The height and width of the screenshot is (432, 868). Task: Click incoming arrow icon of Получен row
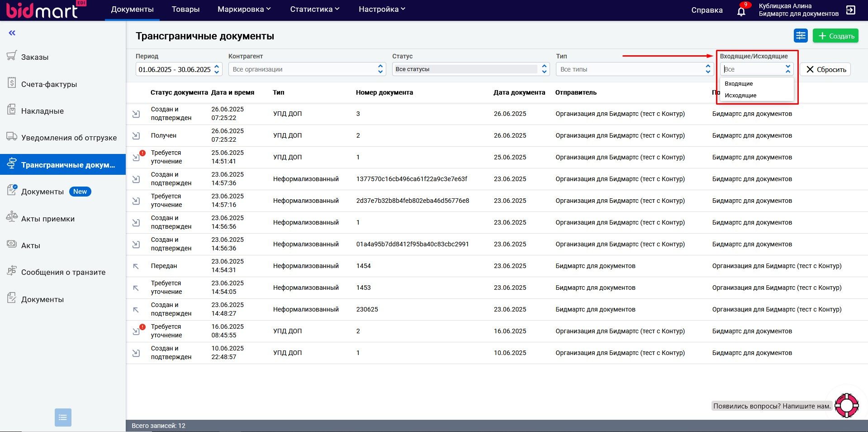click(x=136, y=136)
